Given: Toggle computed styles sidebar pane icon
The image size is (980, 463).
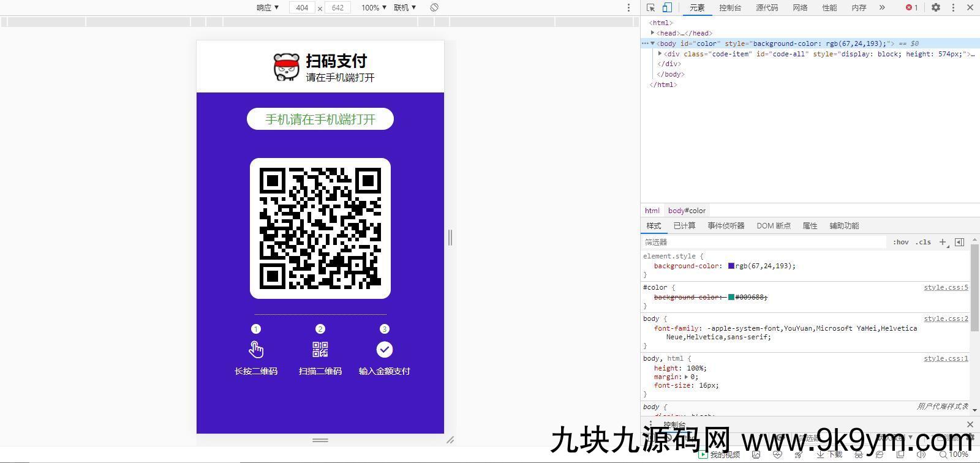Looking at the screenshot, I should click(959, 242).
